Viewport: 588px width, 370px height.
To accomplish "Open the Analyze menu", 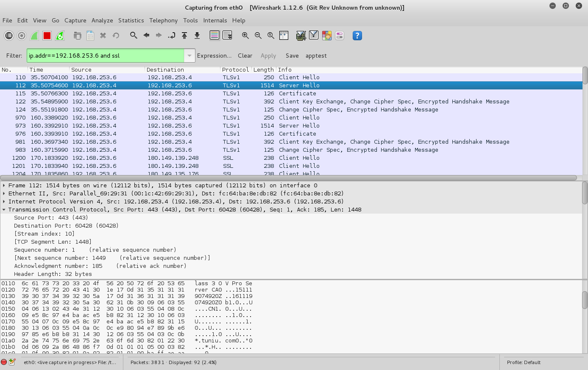I will [x=102, y=20].
